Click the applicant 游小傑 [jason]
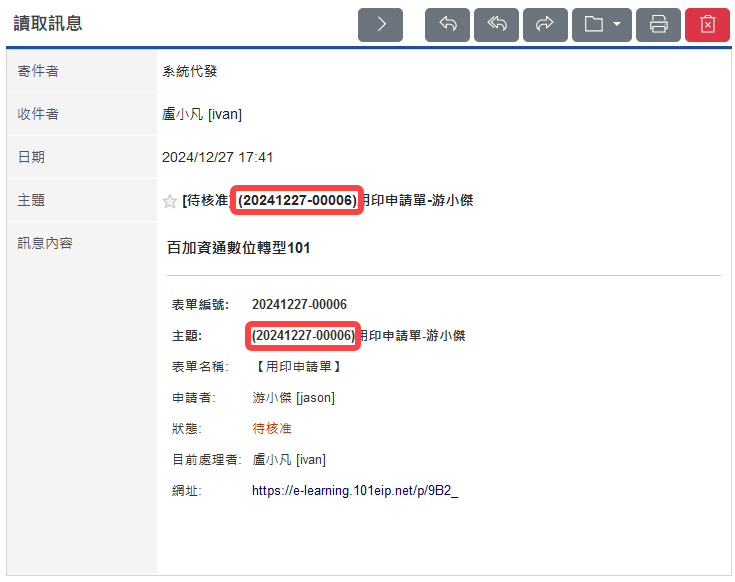This screenshot has width=735, height=582. pos(293,398)
